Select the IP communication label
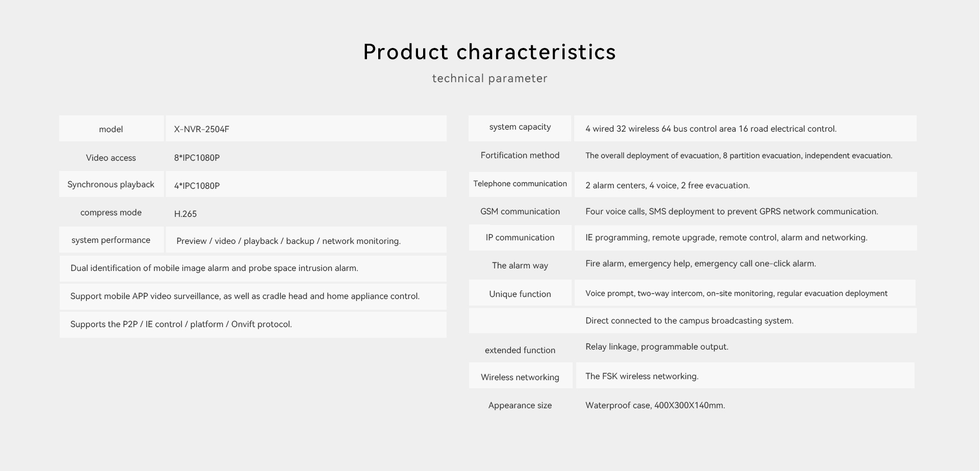This screenshot has height=471, width=980. [x=520, y=238]
